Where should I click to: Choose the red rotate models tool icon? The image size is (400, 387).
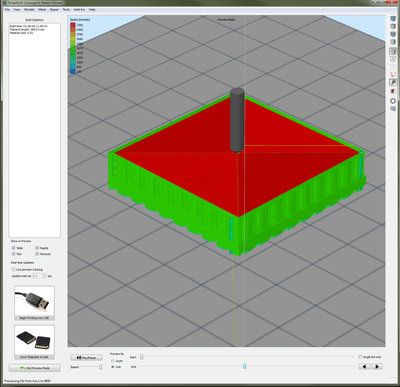pyautogui.click(x=393, y=74)
